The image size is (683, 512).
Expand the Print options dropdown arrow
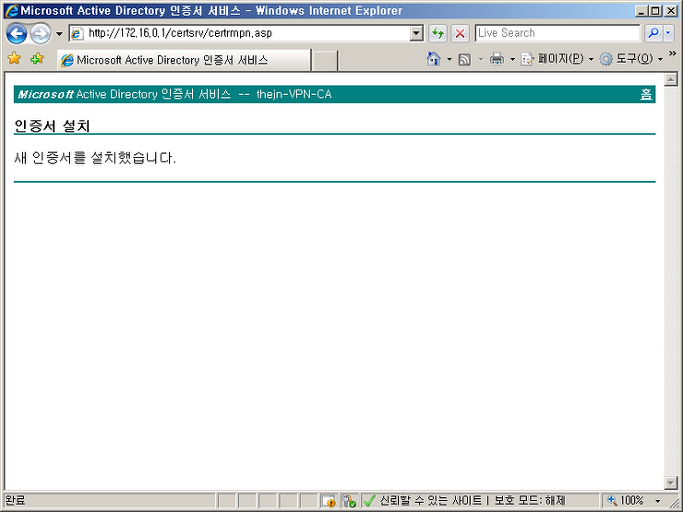512,59
